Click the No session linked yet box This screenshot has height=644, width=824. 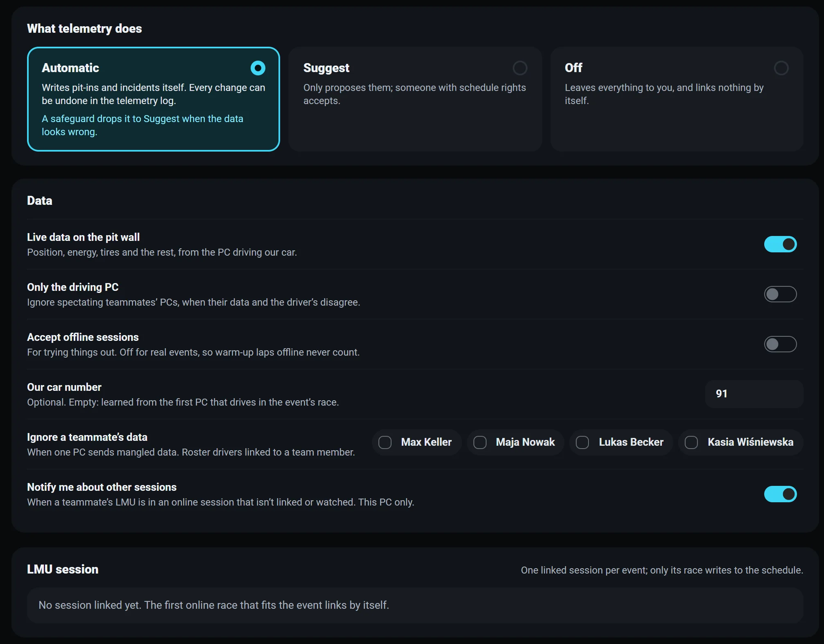(x=415, y=605)
